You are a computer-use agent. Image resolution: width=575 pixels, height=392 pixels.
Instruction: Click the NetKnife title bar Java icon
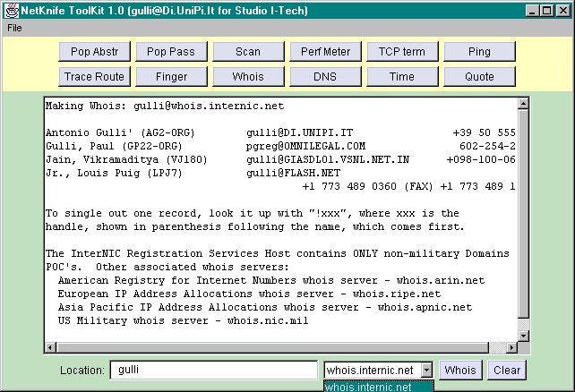tap(11, 10)
